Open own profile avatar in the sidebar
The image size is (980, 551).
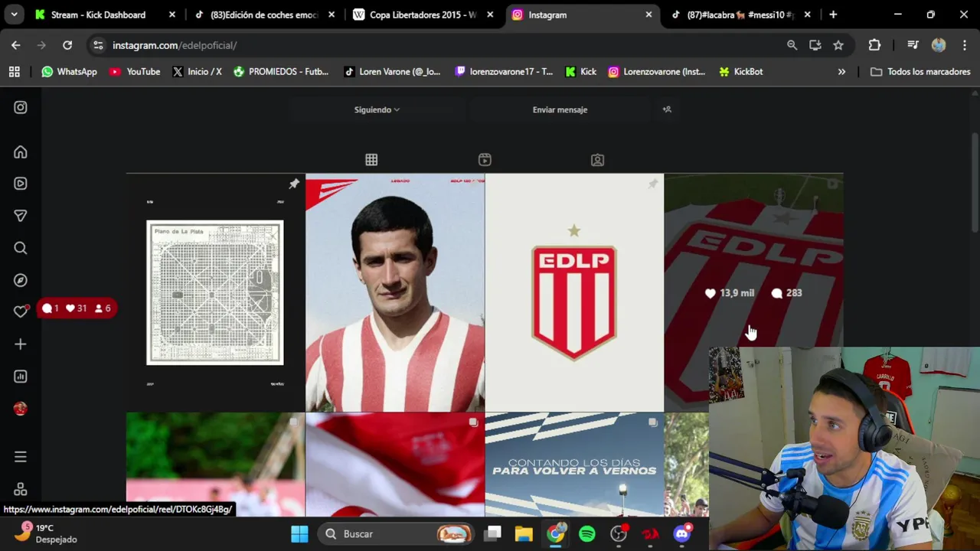click(x=21, y=409)
